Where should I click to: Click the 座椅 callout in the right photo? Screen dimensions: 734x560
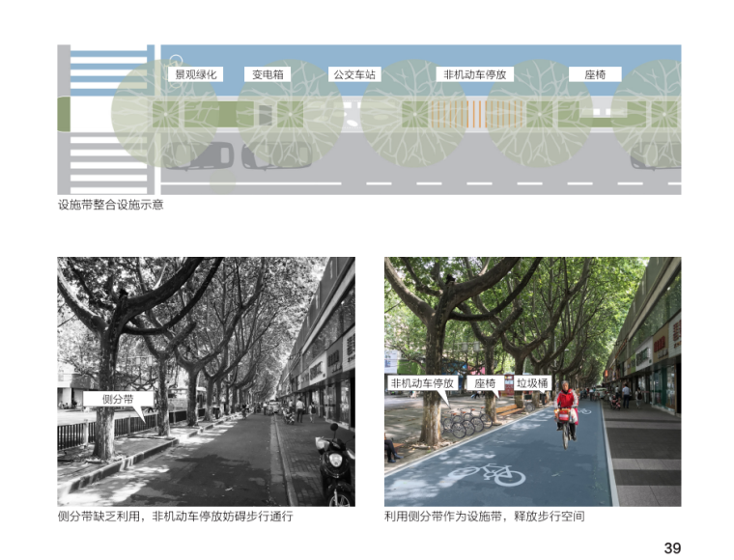tap(485, 383)
